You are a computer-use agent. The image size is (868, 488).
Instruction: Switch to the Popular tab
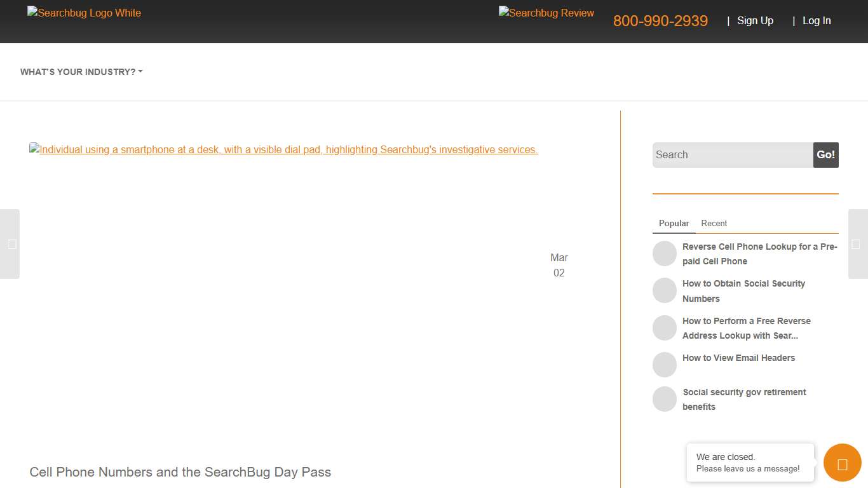click(x=674, y=224)
